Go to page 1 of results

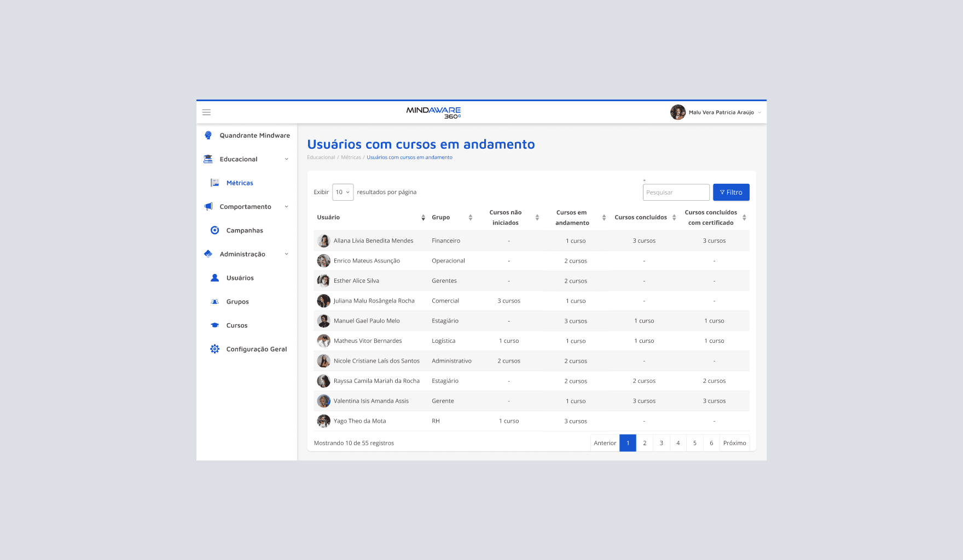click(x=628, y=443)
